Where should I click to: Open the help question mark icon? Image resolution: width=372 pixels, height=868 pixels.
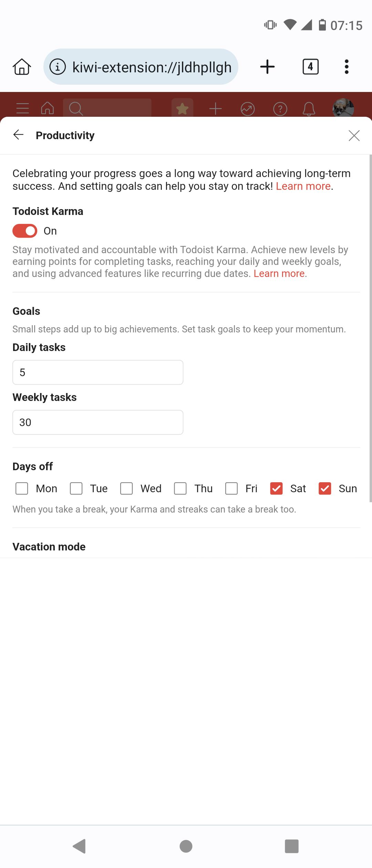coord(280,108)
